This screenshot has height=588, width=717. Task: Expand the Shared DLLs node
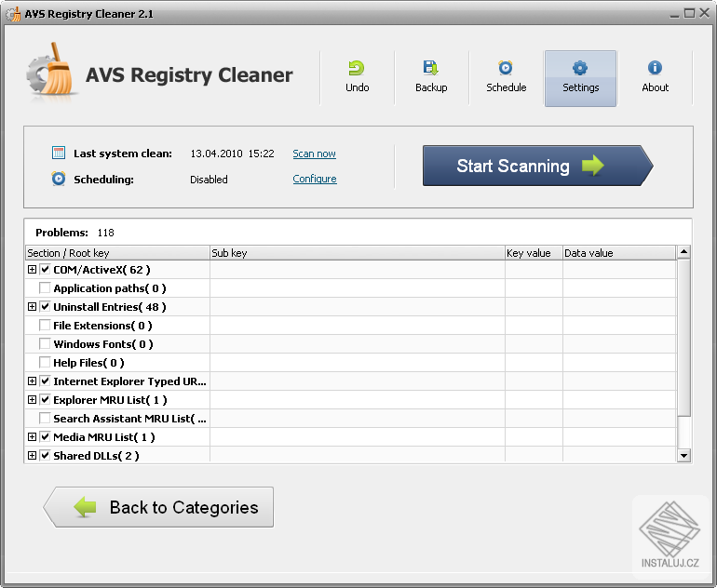coord(32,456)
